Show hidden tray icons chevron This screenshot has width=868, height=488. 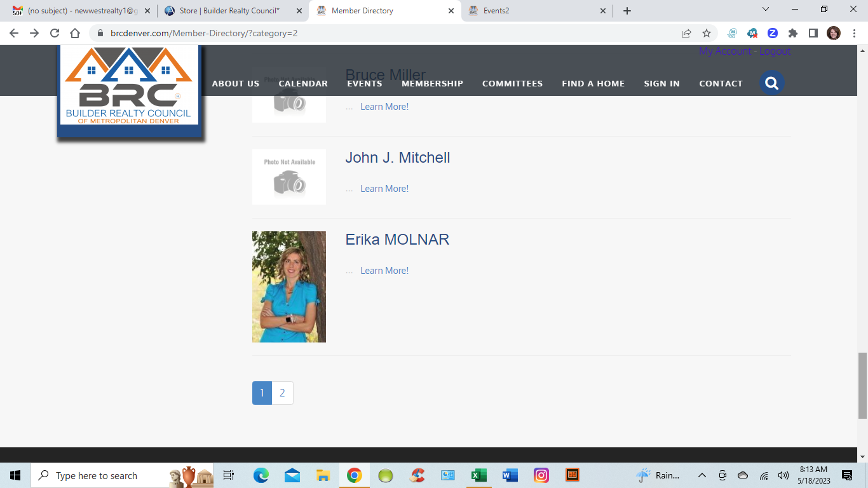702,475
